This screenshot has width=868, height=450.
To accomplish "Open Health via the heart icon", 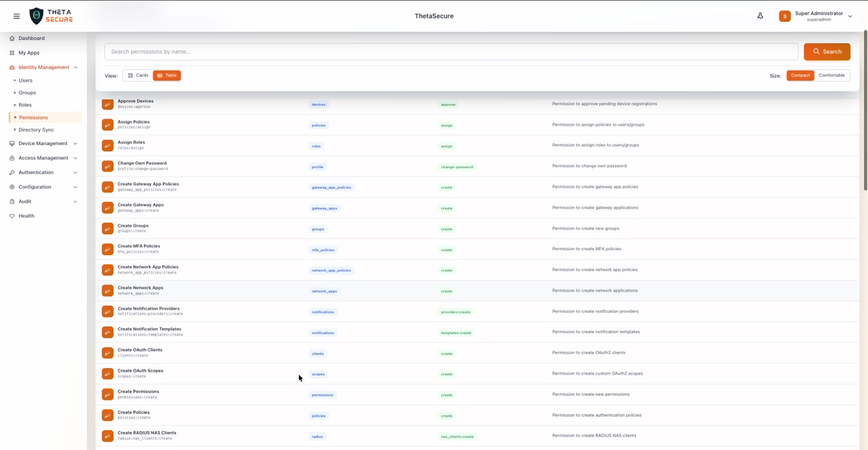I will pos(11,216).
